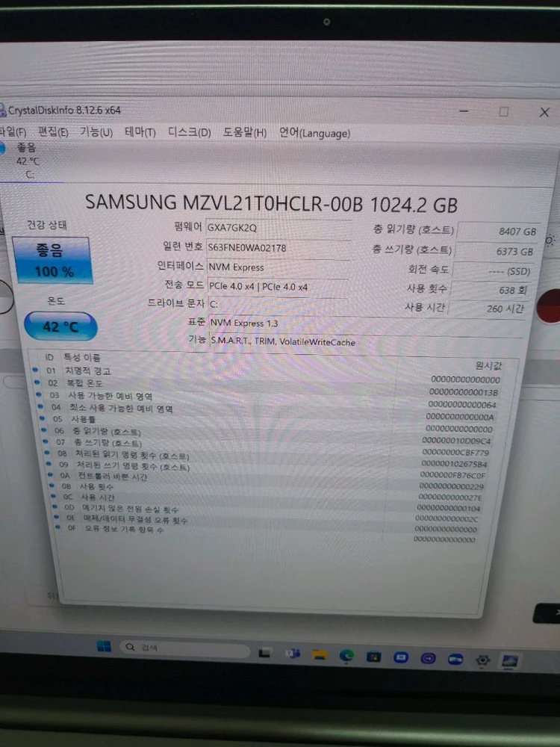Click the ID column header
The image size is (560, 747).
49,357
